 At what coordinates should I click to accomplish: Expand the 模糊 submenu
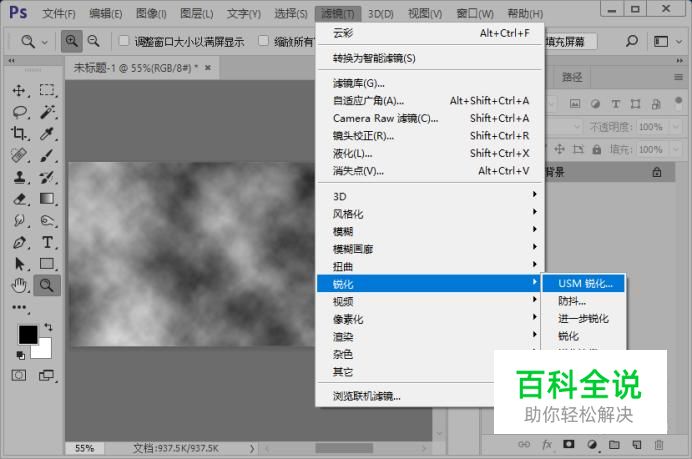point(430,231)
